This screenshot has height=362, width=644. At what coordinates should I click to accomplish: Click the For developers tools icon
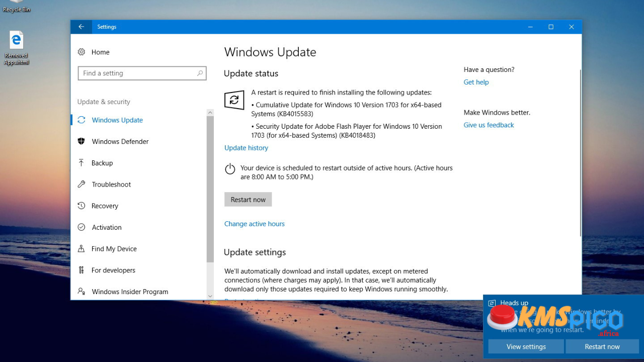[82, 270]
